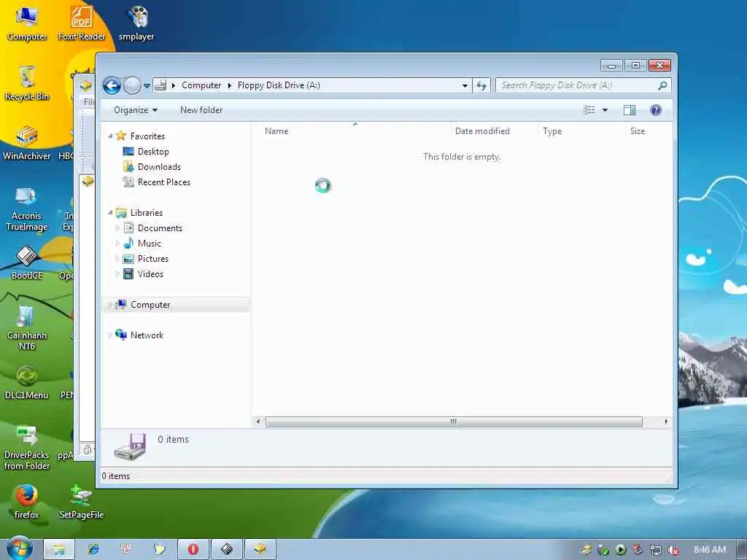Open the Organize menu

(135, 110)
